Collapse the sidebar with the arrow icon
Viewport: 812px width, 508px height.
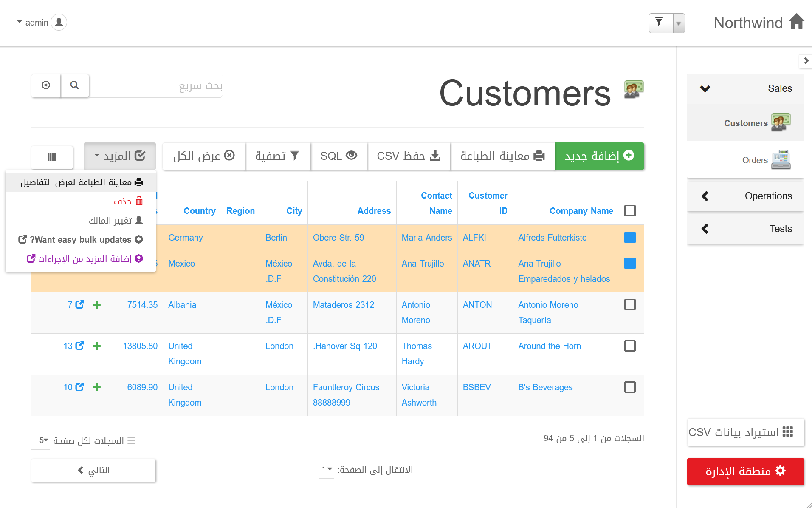coord(806,61)
